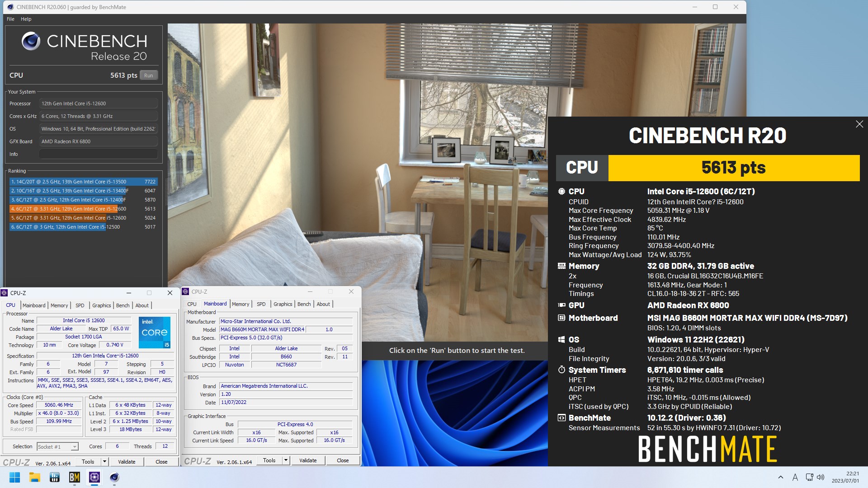Expand Tools dropdown arrow in right CPU-Z window

point(286,460)
